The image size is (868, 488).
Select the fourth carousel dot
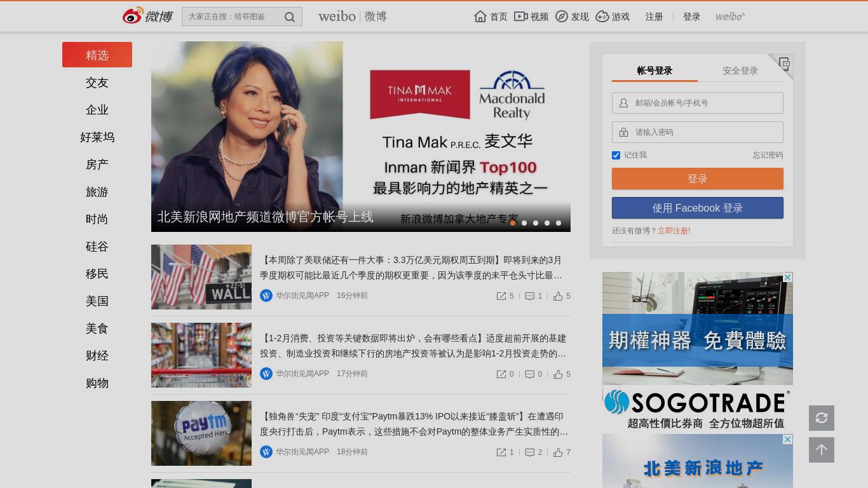pyautogui.click(x=547, y=223)
